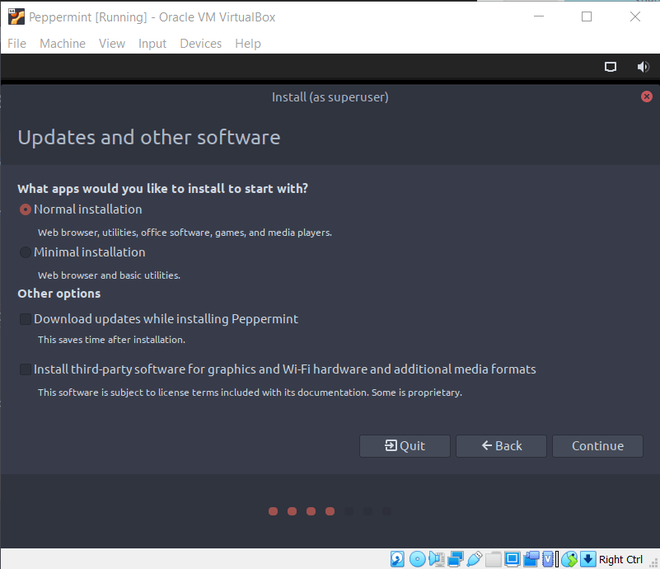Click the 'Other options' heading

59,293
